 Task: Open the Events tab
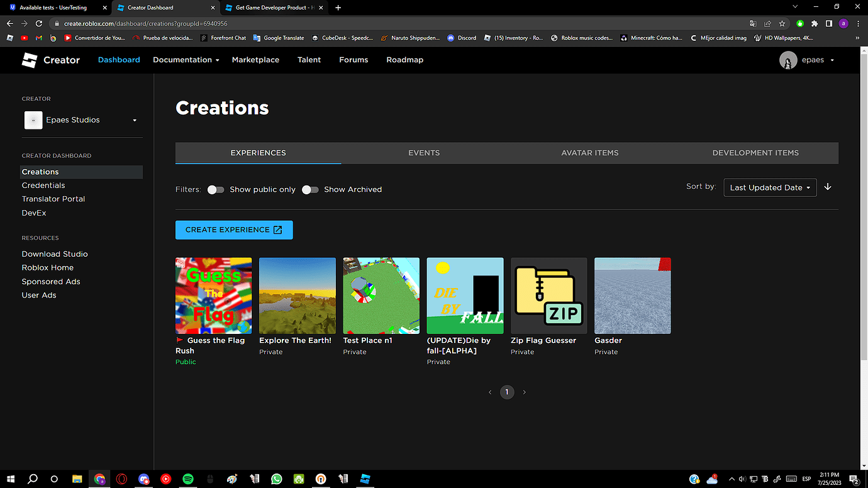coord(424,153)
